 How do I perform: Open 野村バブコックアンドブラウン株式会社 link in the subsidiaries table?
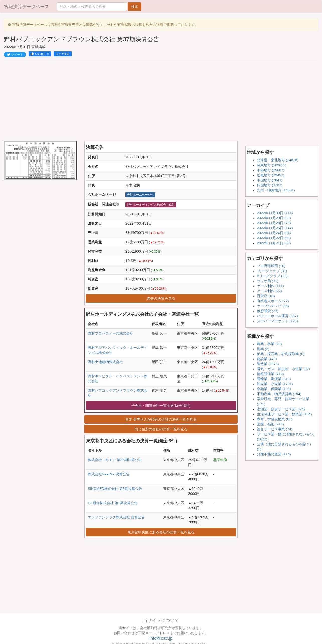[x=118, y=393]
